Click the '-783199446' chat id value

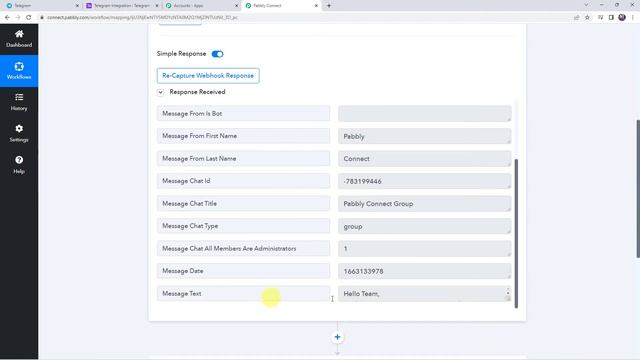pyautogui.click(x=424, y=181)
